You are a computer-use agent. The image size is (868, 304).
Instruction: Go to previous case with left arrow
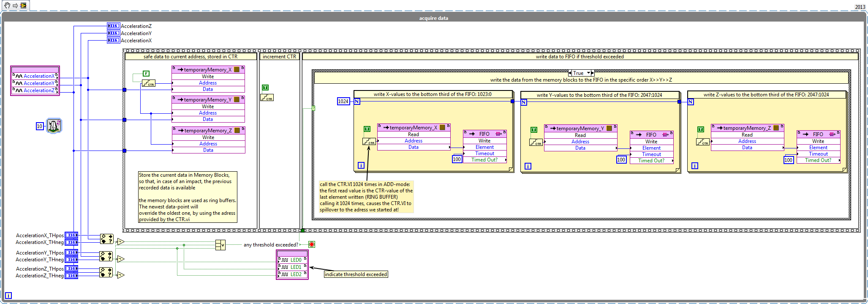coord(570,73)
